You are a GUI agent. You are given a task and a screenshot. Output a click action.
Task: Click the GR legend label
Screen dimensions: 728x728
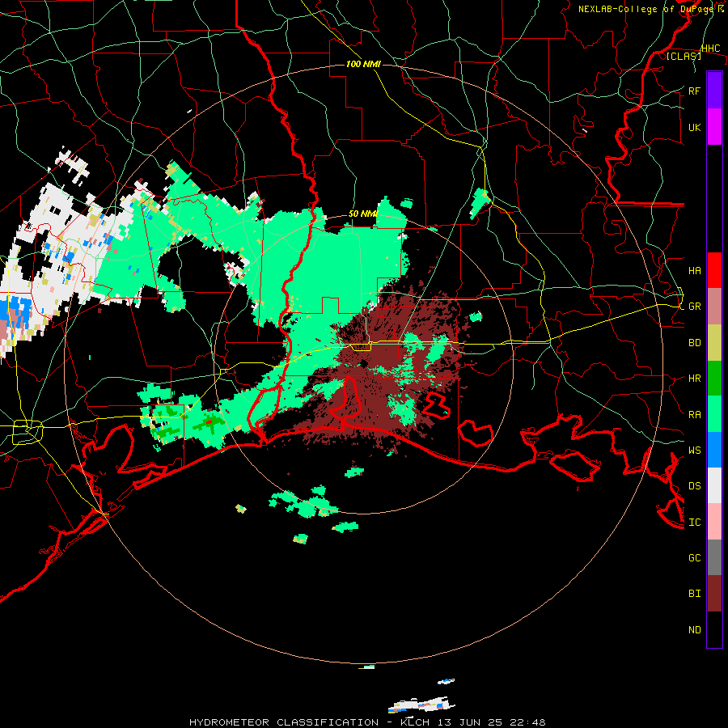coord(694,307)
